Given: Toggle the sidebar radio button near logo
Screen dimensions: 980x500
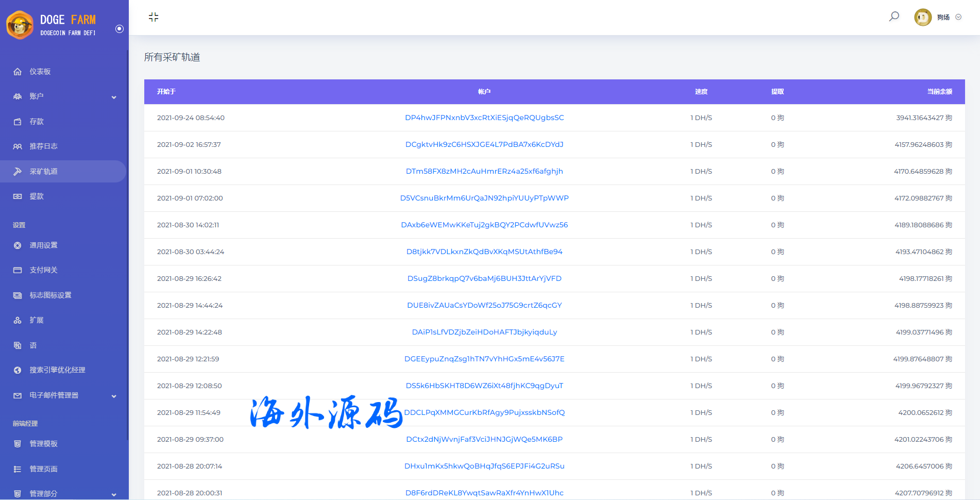Looking at the screenshot, I should 120,29.
